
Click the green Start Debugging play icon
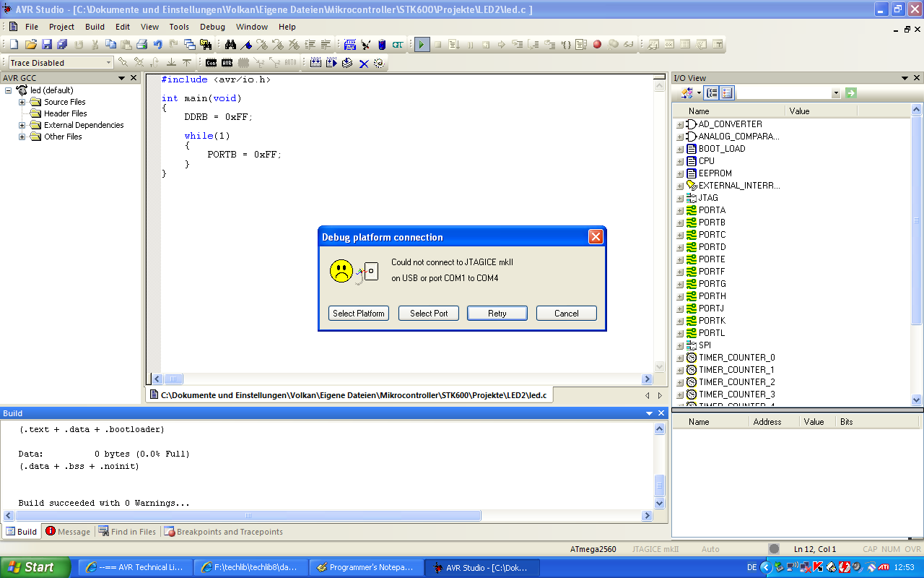[x=422, y=45]
